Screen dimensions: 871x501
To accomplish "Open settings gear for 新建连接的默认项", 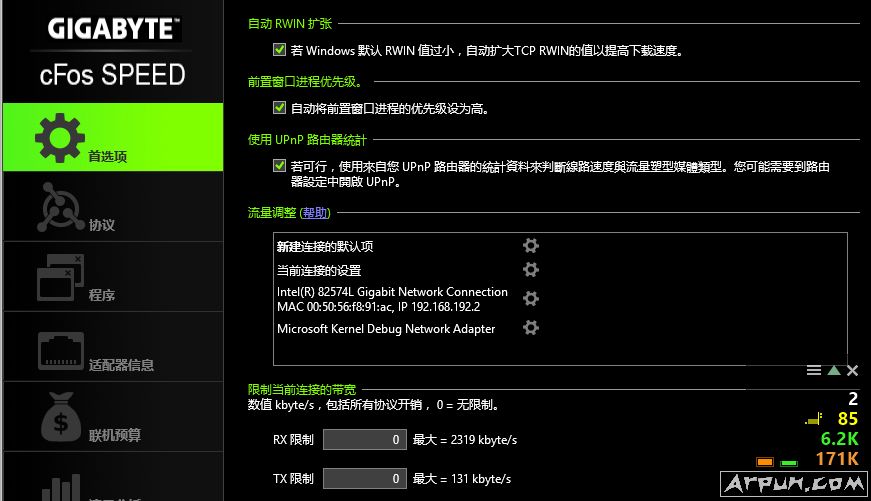I will click(x=530, y=246).
